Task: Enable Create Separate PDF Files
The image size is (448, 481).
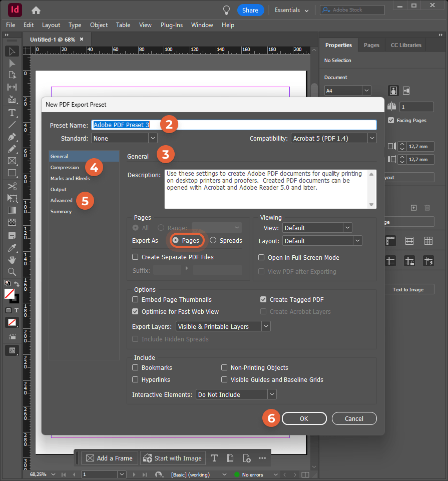Action: 135,257
